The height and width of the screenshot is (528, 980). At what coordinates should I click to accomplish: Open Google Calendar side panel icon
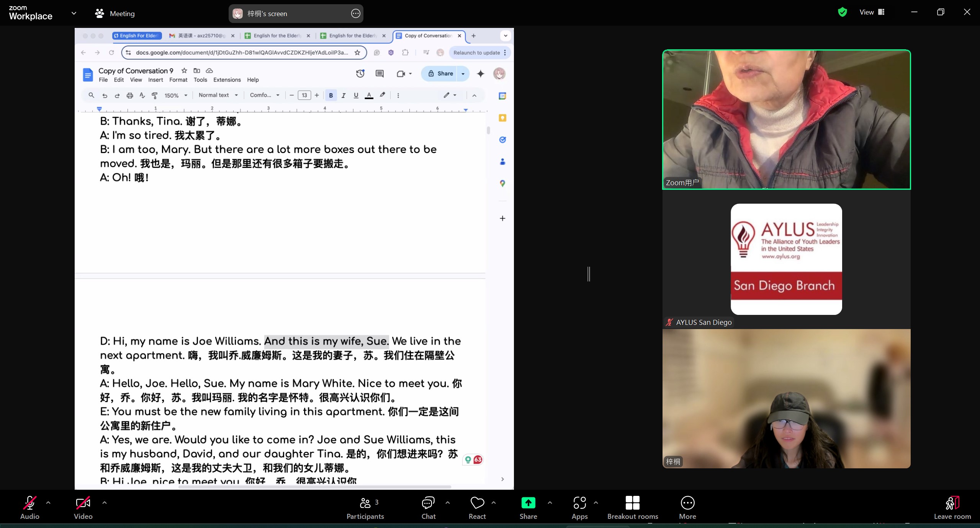tap(502, 96)
